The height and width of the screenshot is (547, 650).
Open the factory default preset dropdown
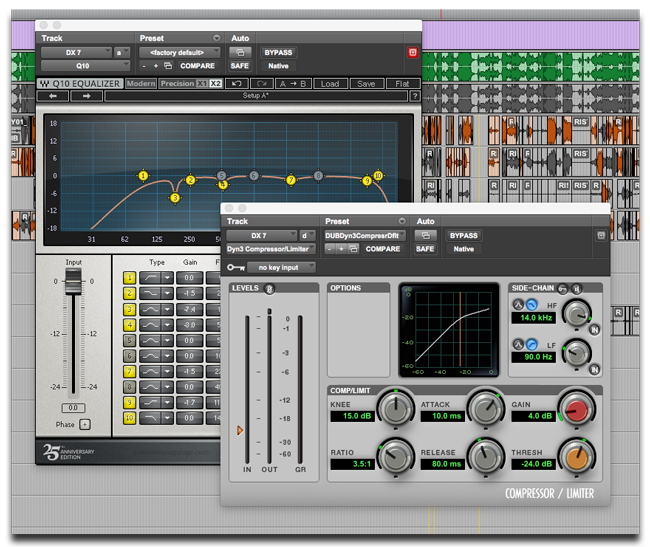179,53
